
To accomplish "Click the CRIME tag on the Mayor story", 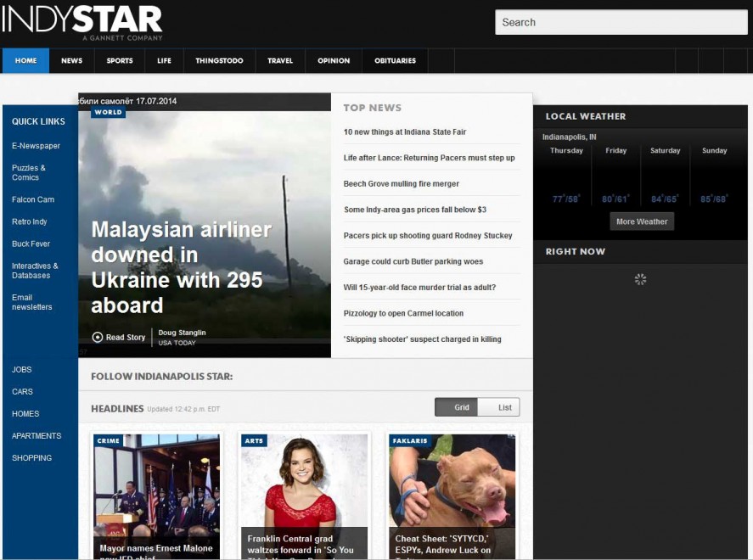I will pyautogui.click(x=108, y=440).
